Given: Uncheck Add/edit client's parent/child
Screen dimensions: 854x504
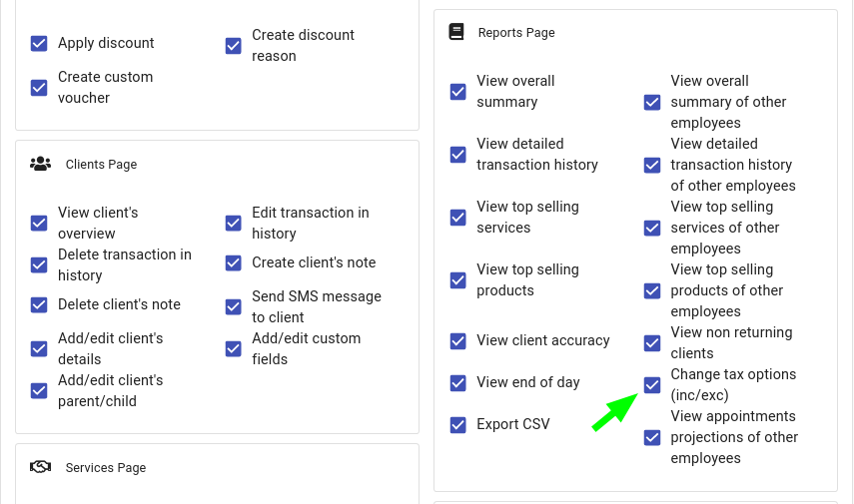Looking at the screenshot, I should click(x=39, y=390).
